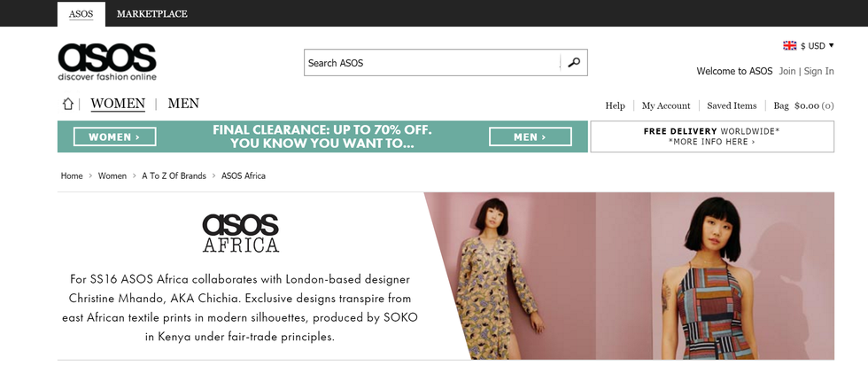Select the ASOS tab
The width and height of the screenshot is (868, 366).
point(81,13)
